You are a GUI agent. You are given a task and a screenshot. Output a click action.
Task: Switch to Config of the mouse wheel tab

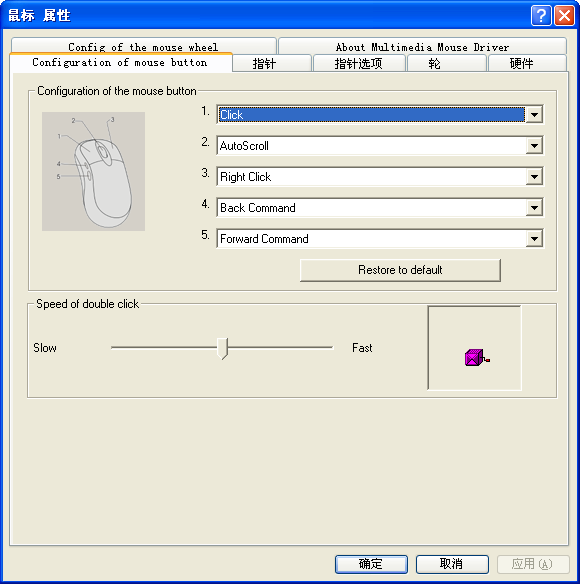[x=143, y=46]
